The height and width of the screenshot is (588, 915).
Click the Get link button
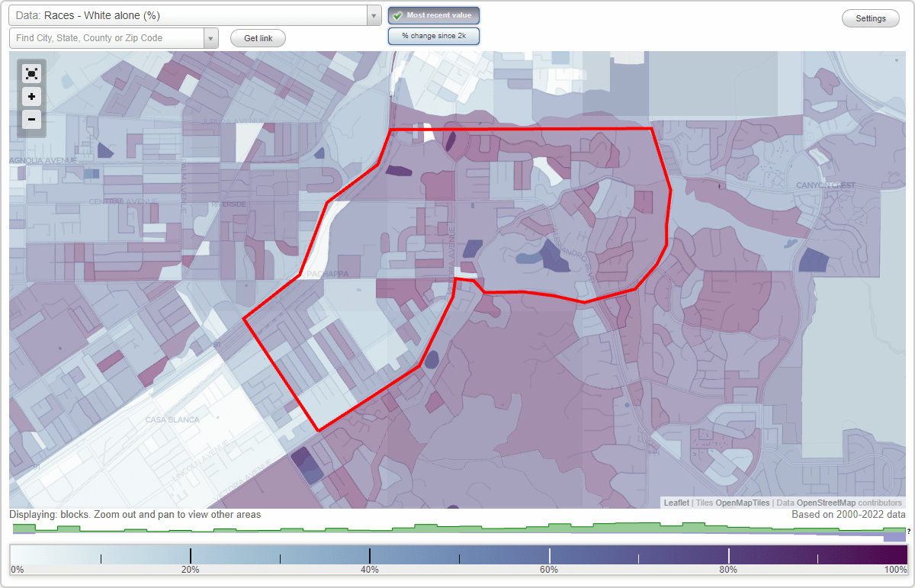tap(257, 37)
